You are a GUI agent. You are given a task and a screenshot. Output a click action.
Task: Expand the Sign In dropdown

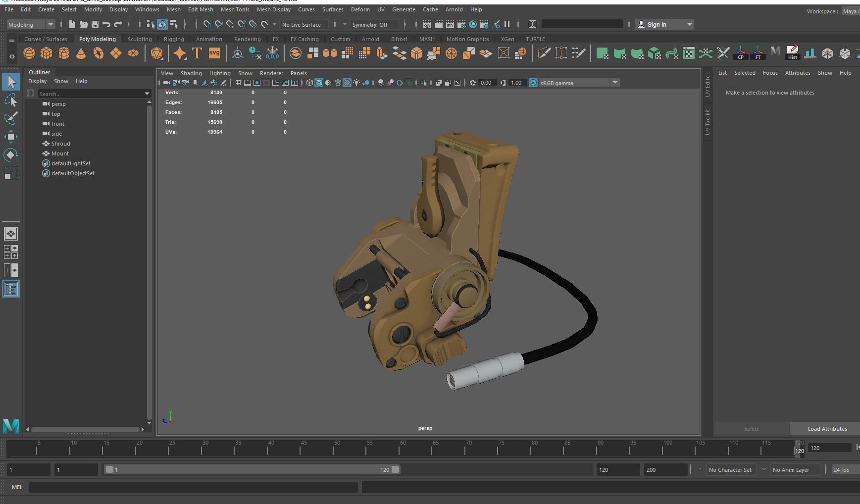[x=689, y=24]
